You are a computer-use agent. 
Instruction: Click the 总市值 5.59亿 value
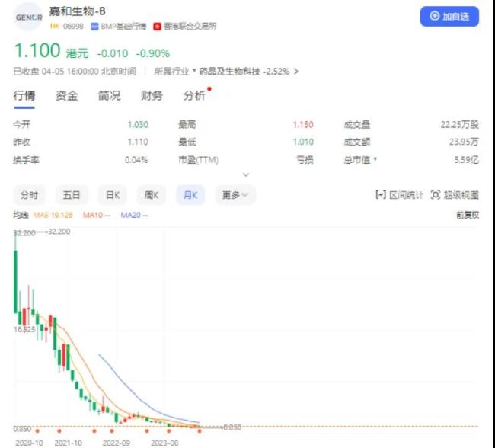466,160
